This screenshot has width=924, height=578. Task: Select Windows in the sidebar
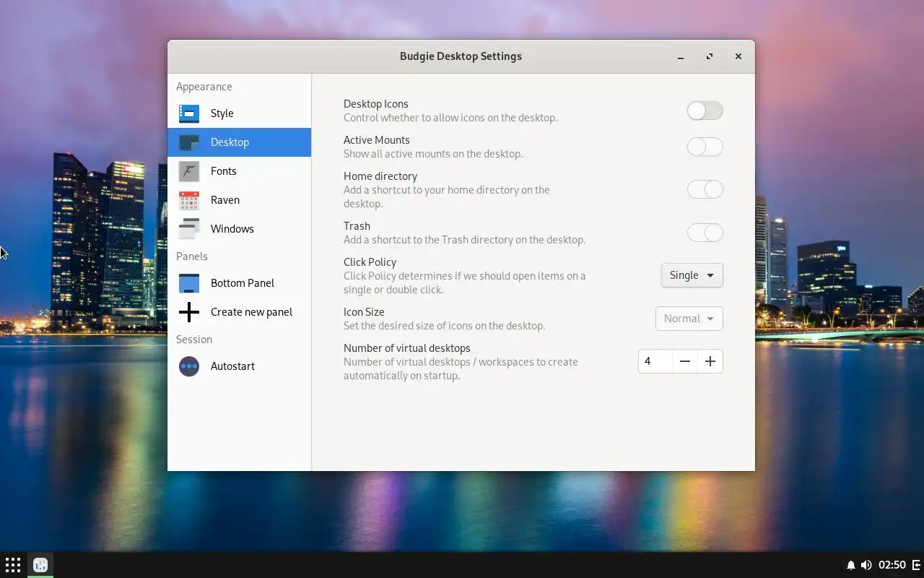point(239,229)
